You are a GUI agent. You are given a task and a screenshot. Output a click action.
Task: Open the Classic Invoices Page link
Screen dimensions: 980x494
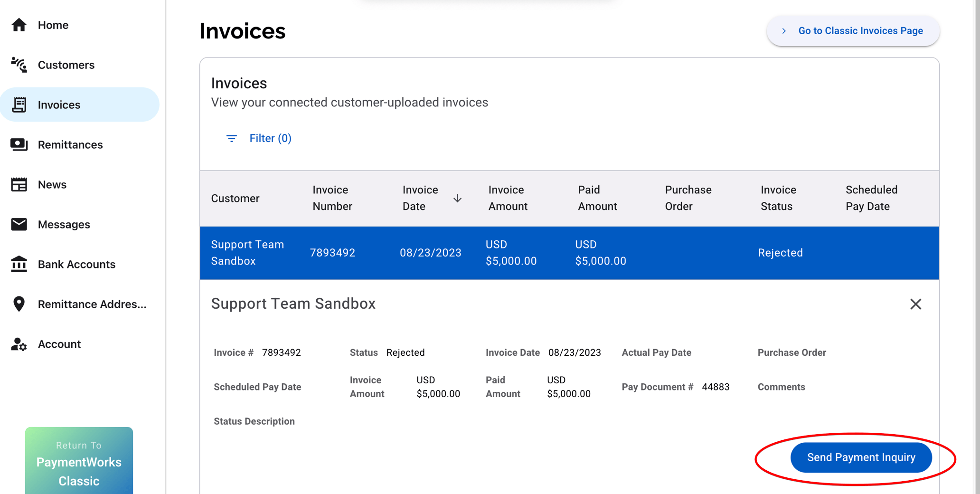click(860, 30)
